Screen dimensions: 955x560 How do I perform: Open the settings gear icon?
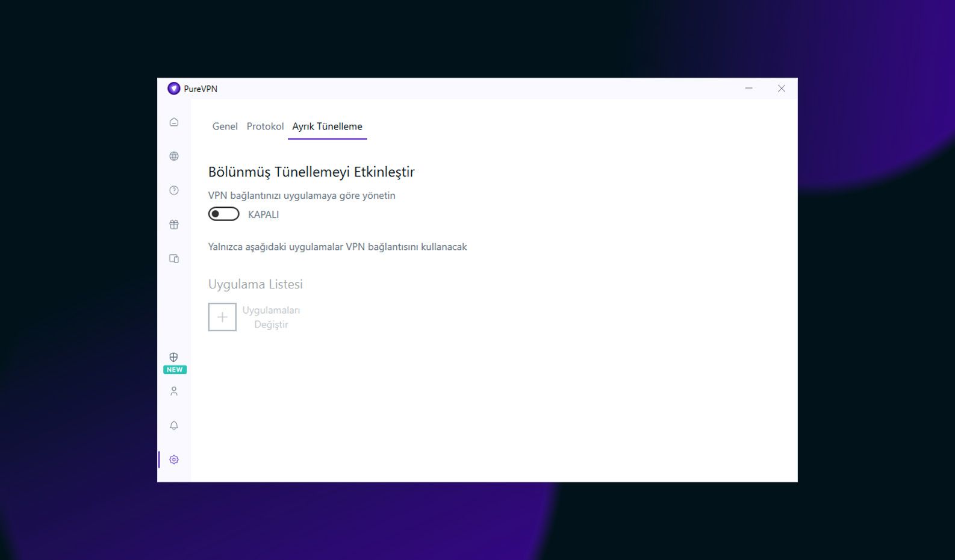(174, 459)
